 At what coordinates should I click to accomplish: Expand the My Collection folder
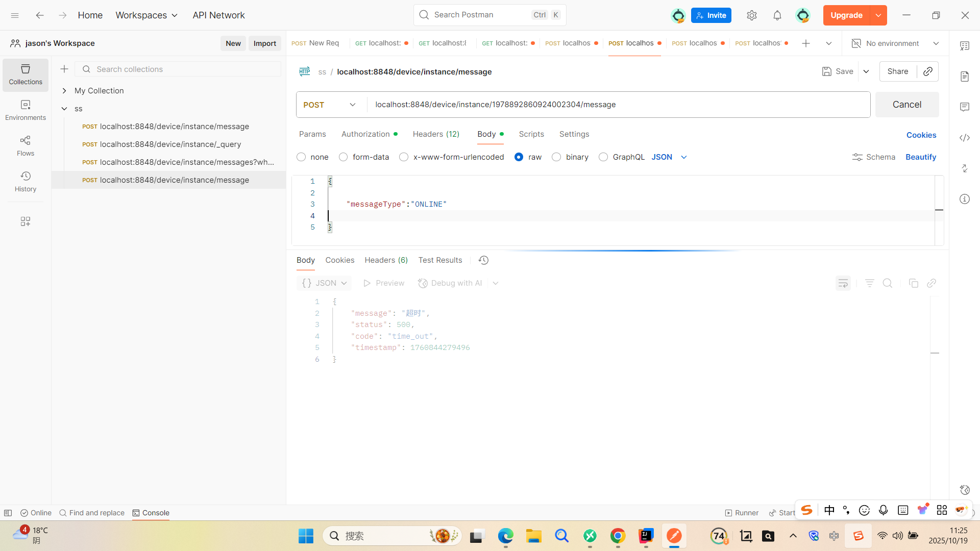(64, 91)
